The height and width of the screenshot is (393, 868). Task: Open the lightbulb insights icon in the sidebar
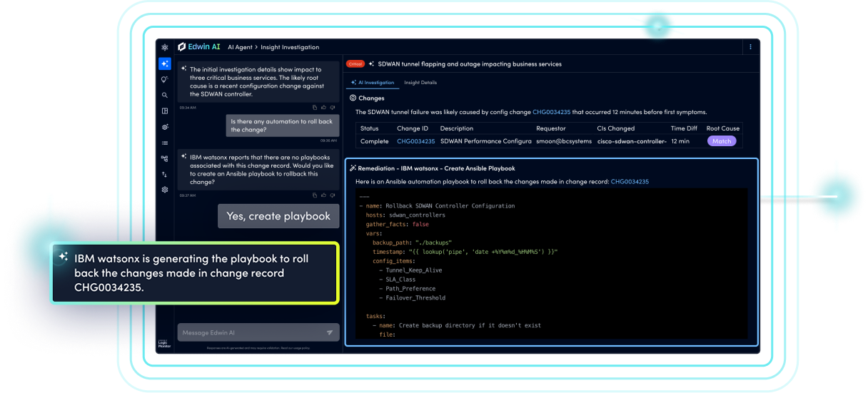point(165,79)
